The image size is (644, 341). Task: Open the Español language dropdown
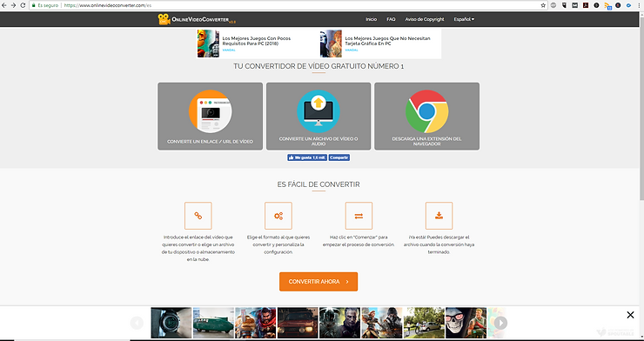(464, 19)
